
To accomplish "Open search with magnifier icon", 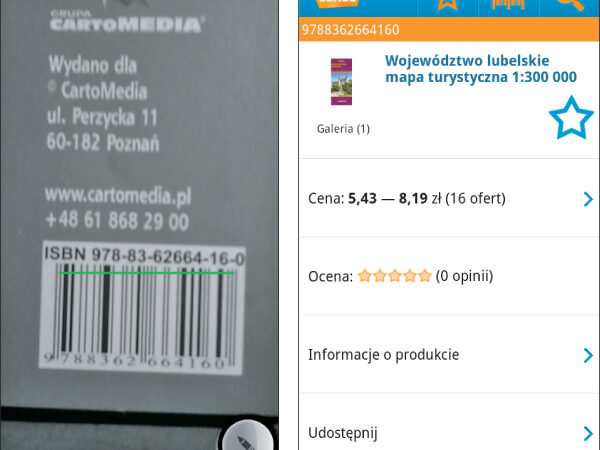I will coord(570,5).
